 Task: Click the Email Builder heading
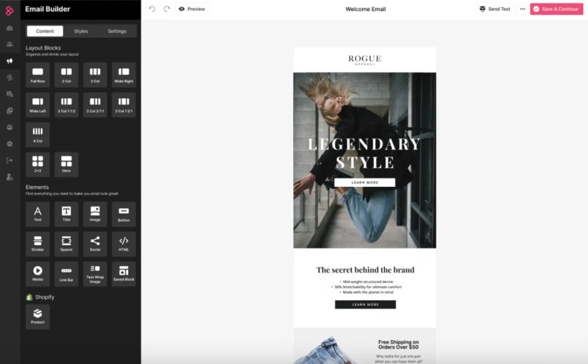[48, 9]
